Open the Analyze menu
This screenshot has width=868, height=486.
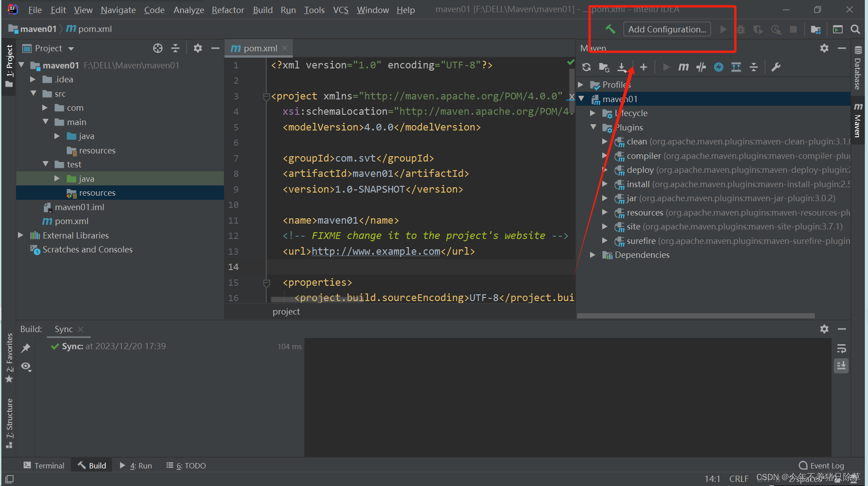coord(188,10)
